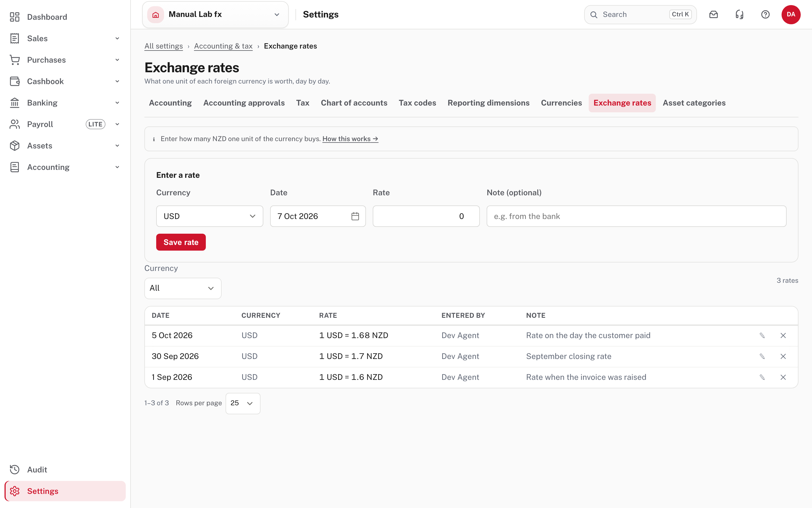Open the help question mark icon

pos(765,14)
